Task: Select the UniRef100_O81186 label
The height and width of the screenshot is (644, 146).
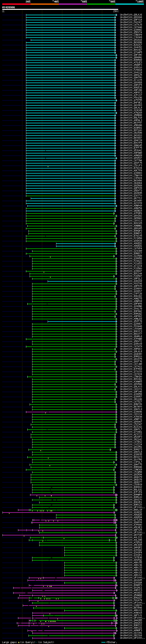Action: coord(131,399)
